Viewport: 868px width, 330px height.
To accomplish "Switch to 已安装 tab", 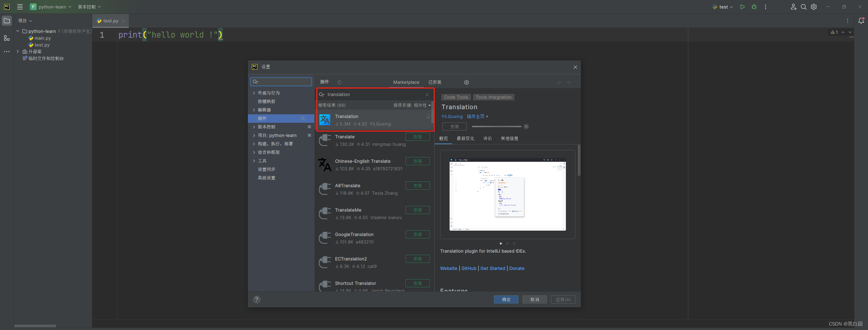I will click(x=435, y=82).
